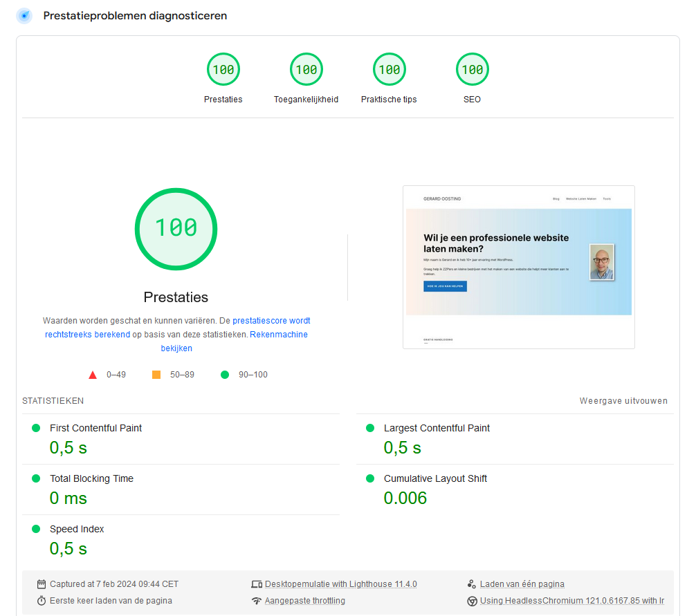The width and height of the screenshot is (687, 616).
Task: Click the Largest Contentful Paint metric
Action: 437,429
